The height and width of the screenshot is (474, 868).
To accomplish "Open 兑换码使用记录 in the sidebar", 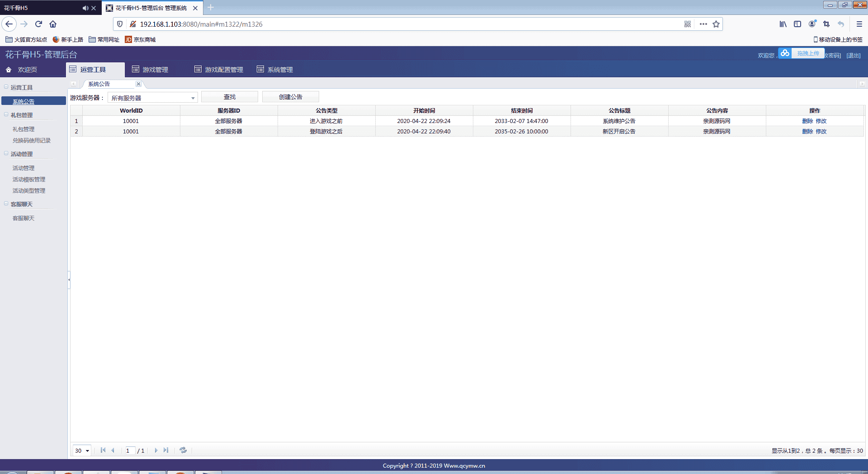I will pos(32,140).
